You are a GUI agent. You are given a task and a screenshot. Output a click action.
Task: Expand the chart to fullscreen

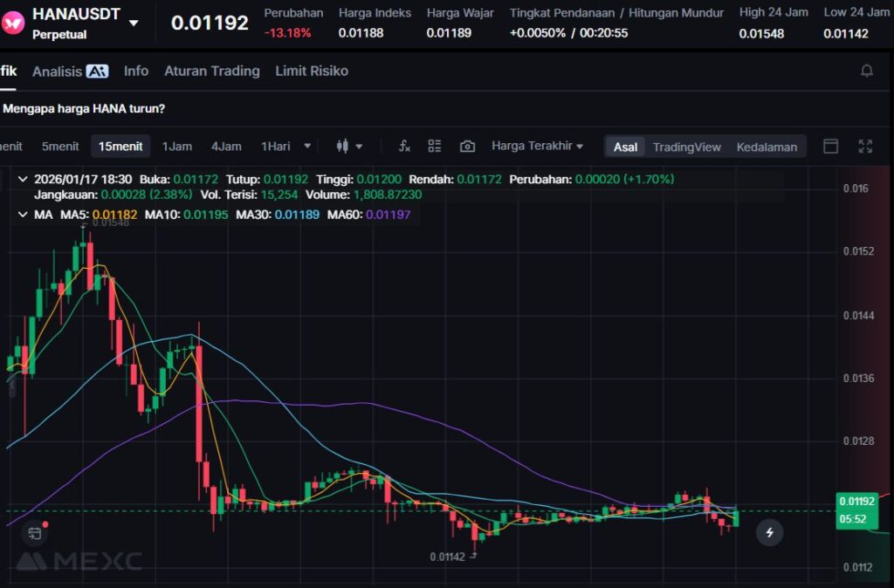[865, 147]
